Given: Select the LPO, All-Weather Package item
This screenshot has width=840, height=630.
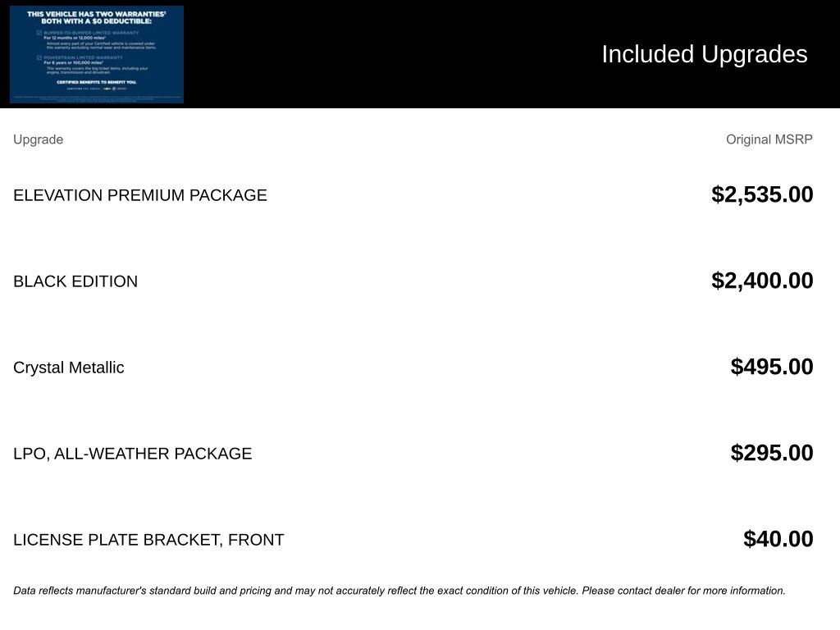Looking at the screenshot, I should 132,454.
